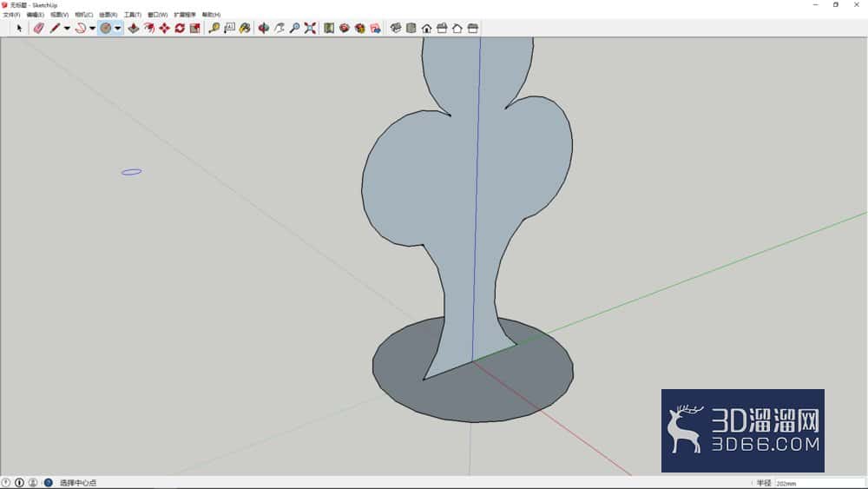Activate the Orbit tool

pos(264,29)
